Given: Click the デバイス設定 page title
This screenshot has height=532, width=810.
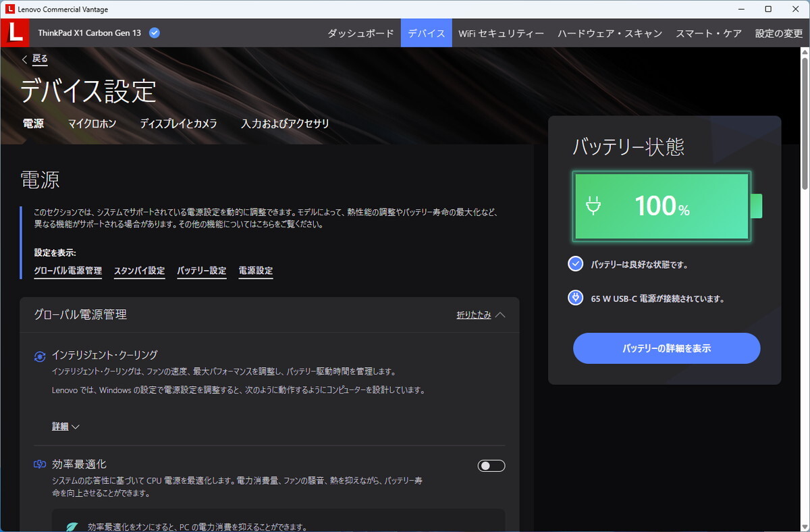Looking at the screenshot, I should coord(88,90).
